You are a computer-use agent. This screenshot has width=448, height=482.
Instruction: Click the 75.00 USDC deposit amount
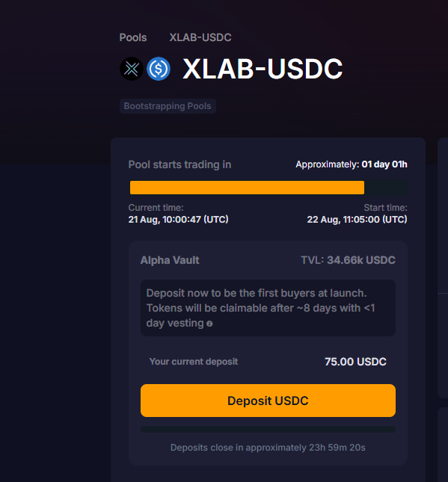(355, 362)
